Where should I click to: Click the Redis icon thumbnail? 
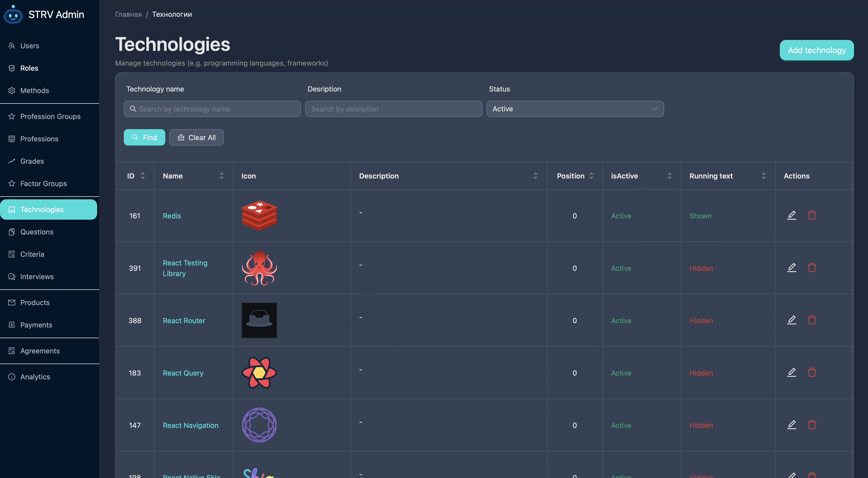[x=259, y=216]
